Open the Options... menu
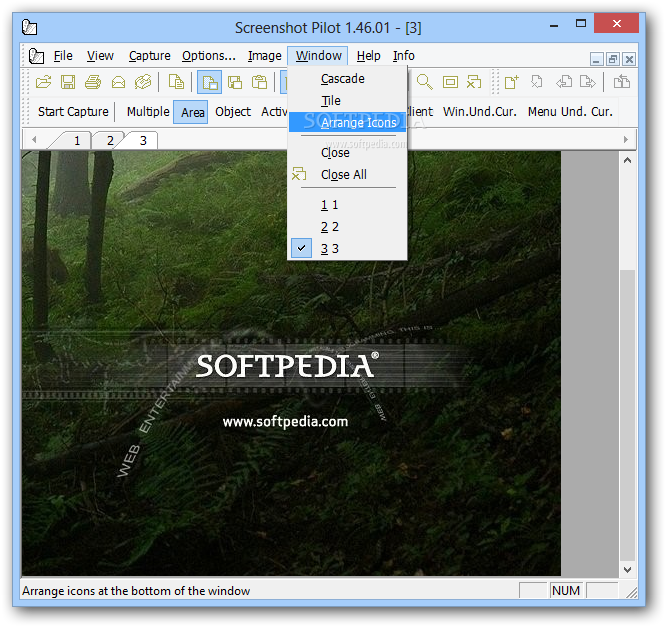 (209, 56)
